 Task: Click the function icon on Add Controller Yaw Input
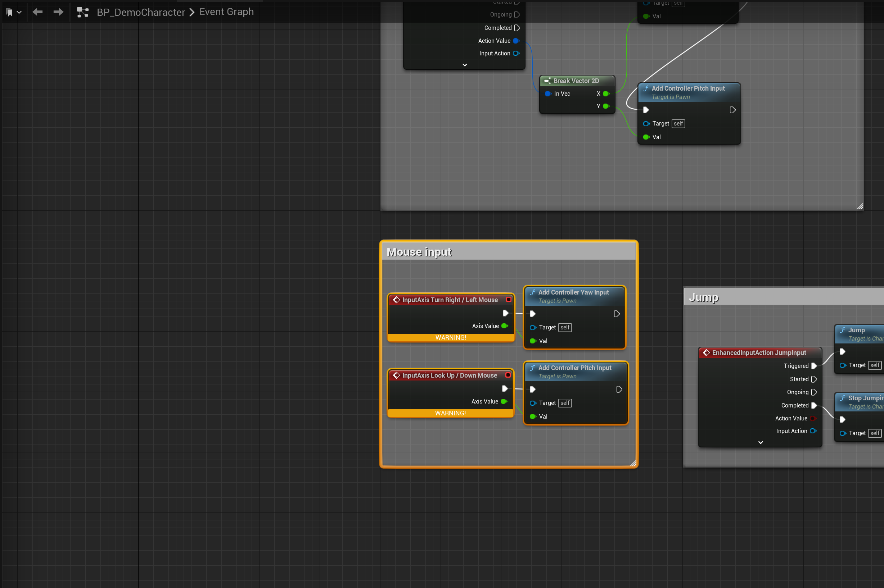[x=532, y=292]
